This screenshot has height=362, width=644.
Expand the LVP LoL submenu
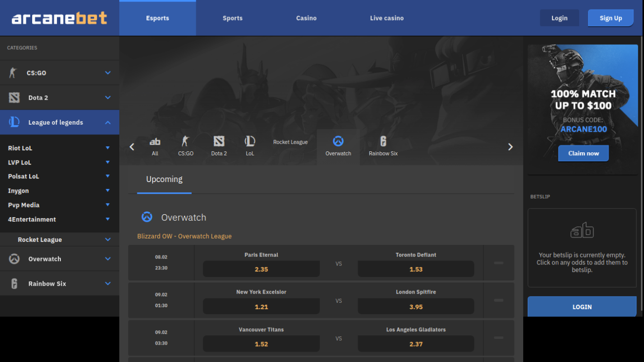pyautogui.click(x=108, y=162)
